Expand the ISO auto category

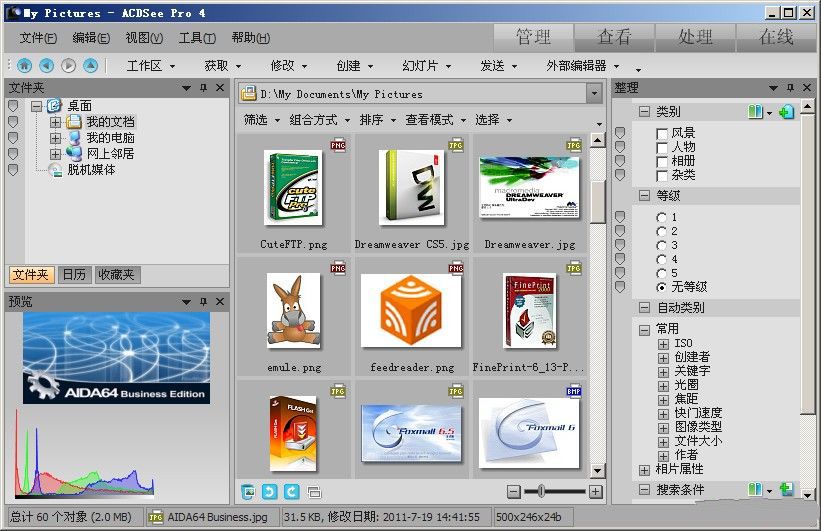(663, 344)
